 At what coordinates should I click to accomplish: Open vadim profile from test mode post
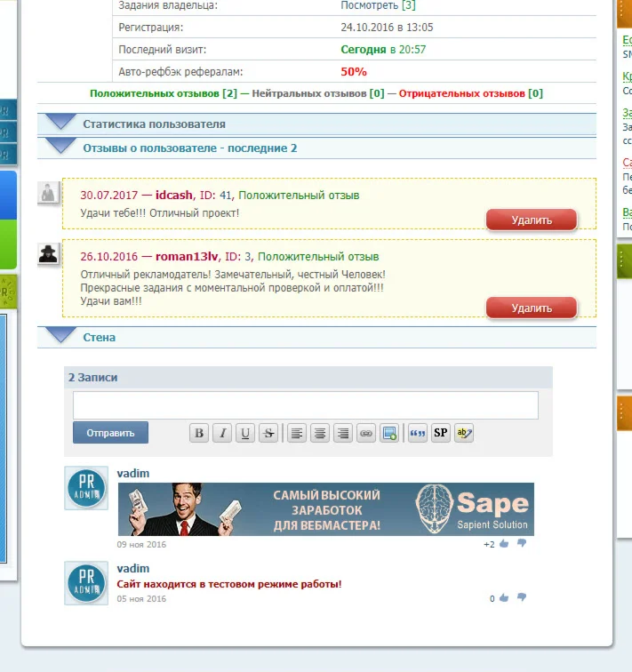pyautogui.click(x=133, y=569)
